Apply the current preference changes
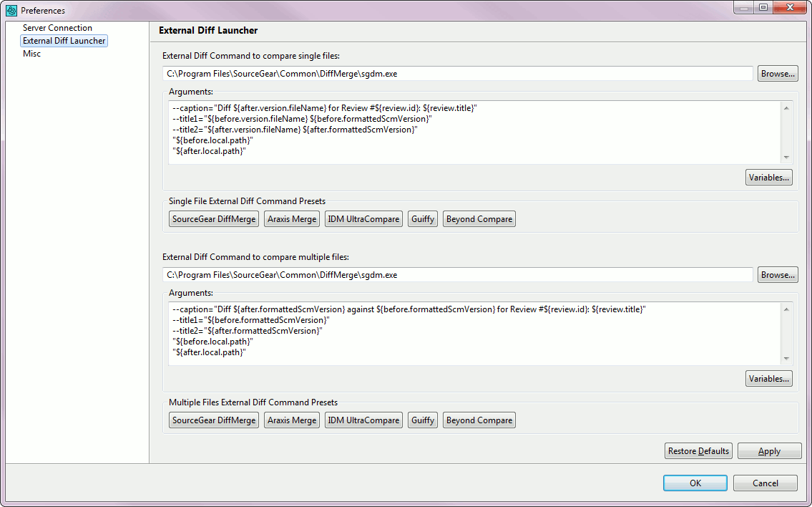The height and width of the screenshot is (507, 812). (x=769, y=450)
